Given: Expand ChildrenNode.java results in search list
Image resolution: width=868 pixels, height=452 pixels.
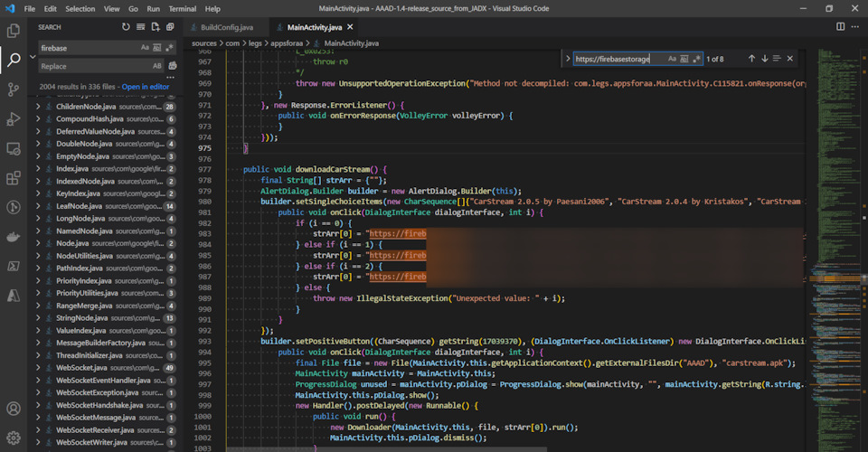Looking at the screenshot, I should (x=38, y=107).
